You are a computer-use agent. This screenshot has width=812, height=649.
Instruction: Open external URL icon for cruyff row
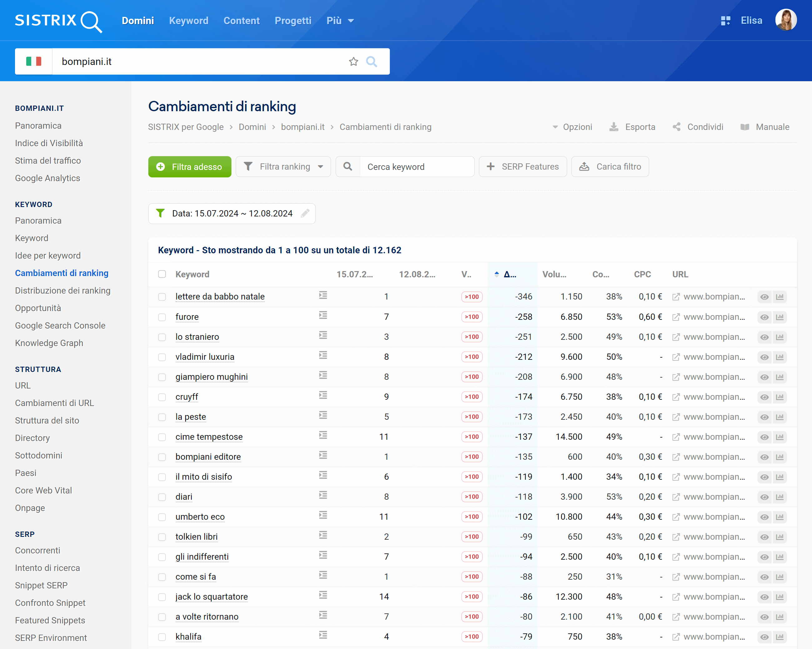coord(676,397)
